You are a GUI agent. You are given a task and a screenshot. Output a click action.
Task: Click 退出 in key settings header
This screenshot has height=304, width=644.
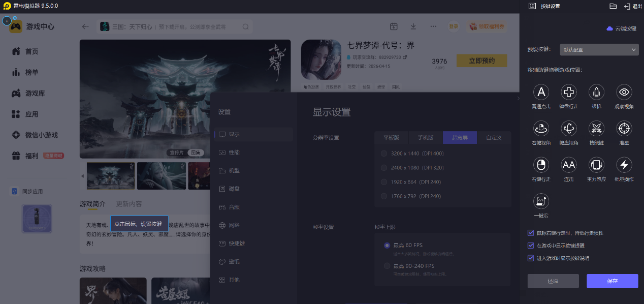pyautogui.click(x=633, y=6)
